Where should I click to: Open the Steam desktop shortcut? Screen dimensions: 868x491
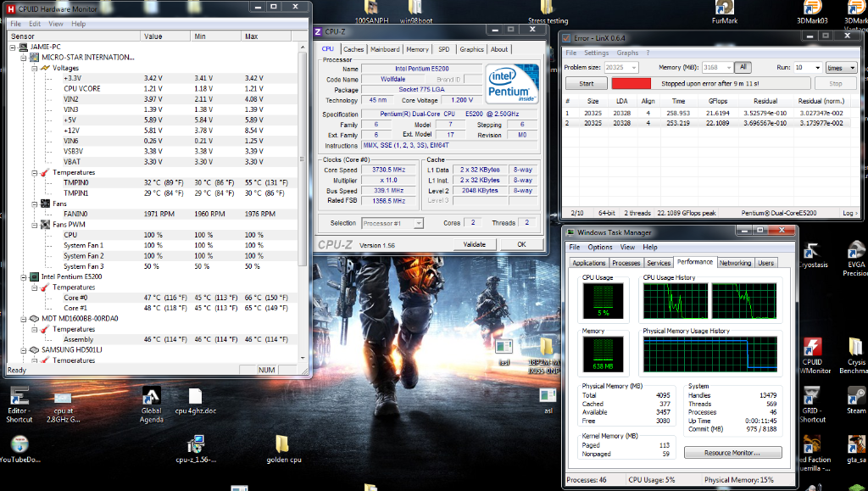click(x=856, y=400)
